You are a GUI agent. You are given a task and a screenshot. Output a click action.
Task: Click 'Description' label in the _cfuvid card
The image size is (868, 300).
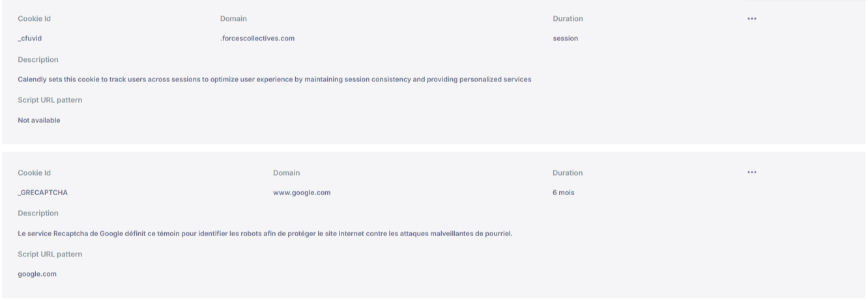click(x=38, y=60)
